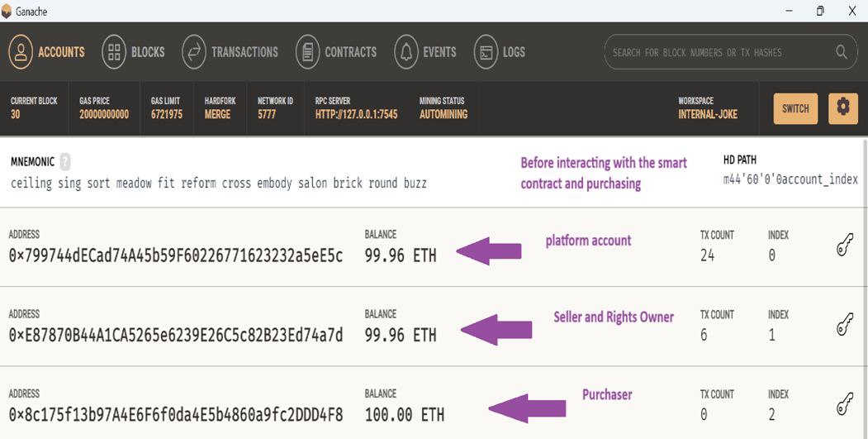Screen dimensions: 868x439
Task: Click the current block value 30
Action: pyautogui.click(x=16, y=115)
